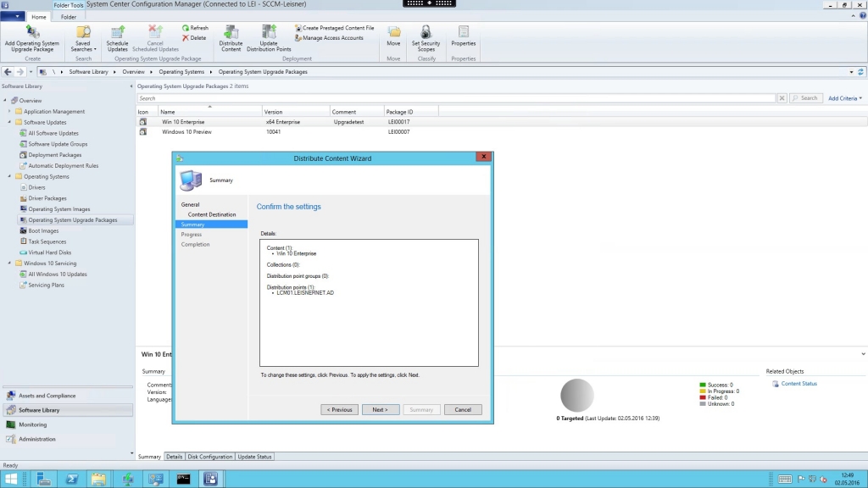Open Properties from the ribbon
This screenshot has height=488, width=868.
(464, 36)
